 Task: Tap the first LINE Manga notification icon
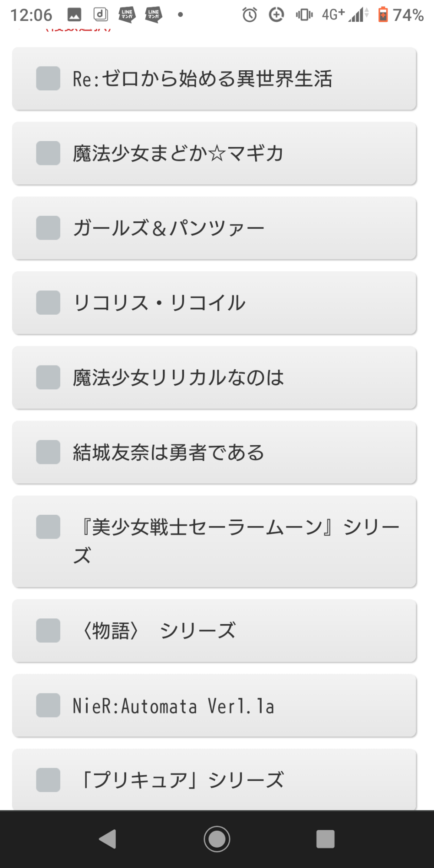(127, 15)
